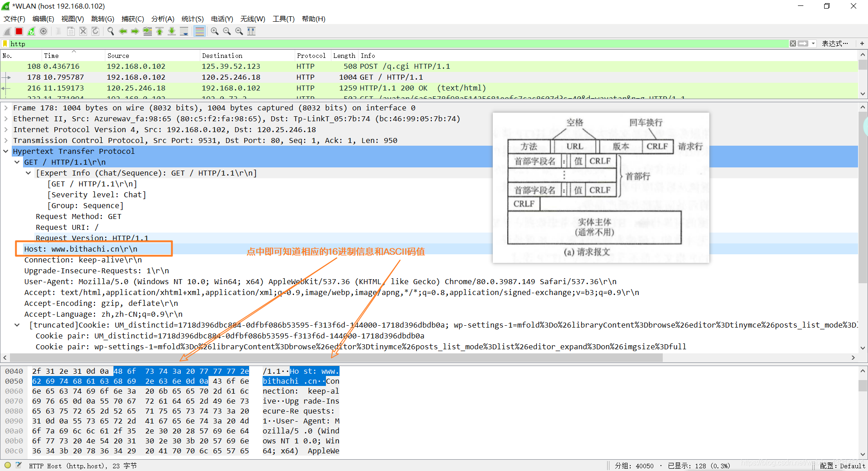Open the 无线(W) menu
The height and width of the screenshot is (471, 868).
click(253, 19)
